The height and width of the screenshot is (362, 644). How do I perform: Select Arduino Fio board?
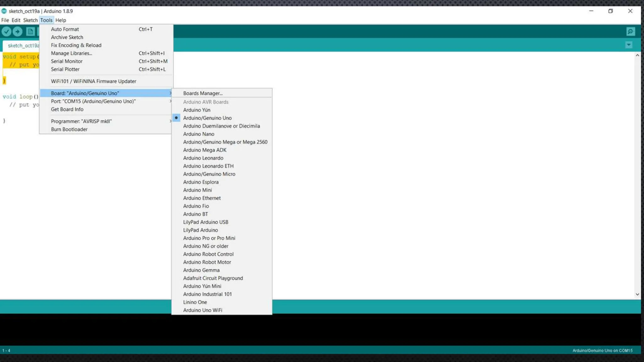click(x=222, y=206)
